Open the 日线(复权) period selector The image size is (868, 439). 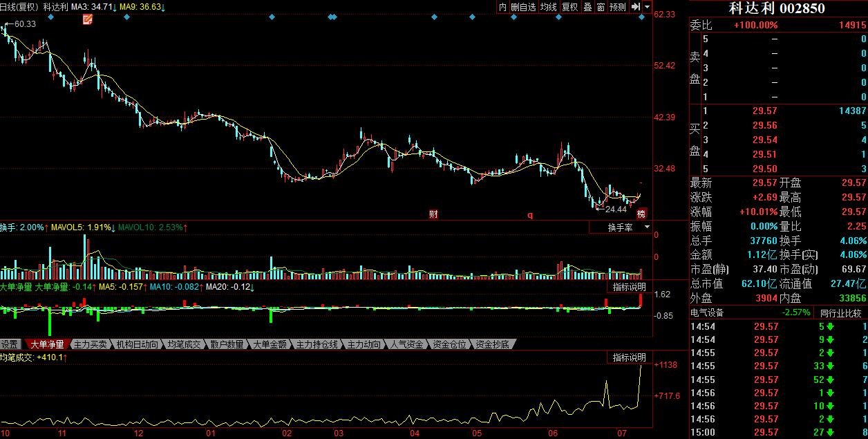click(x=19, y=6)
